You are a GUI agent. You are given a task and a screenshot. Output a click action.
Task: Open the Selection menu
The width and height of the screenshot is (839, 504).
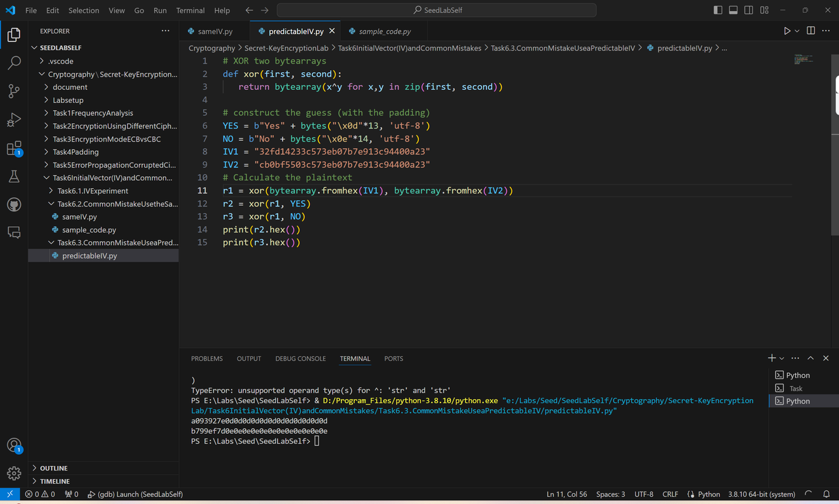pyautogui.click(x=84, y=10)
